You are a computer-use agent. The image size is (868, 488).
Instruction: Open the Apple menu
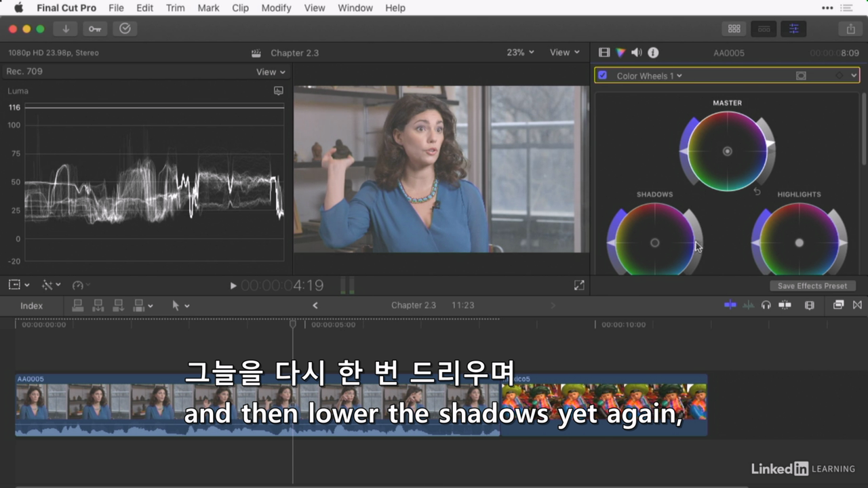18,8
